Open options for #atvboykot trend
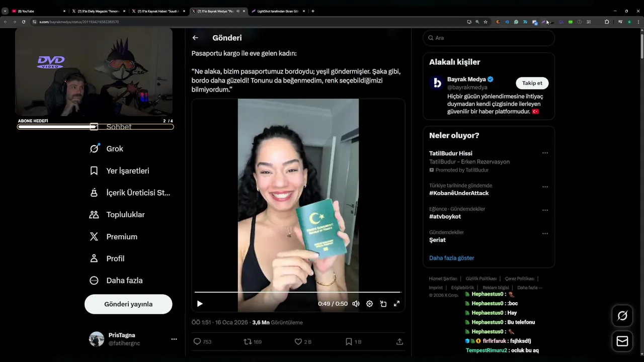Viewport: 644px width, 362px height. (x=545, y=210)
